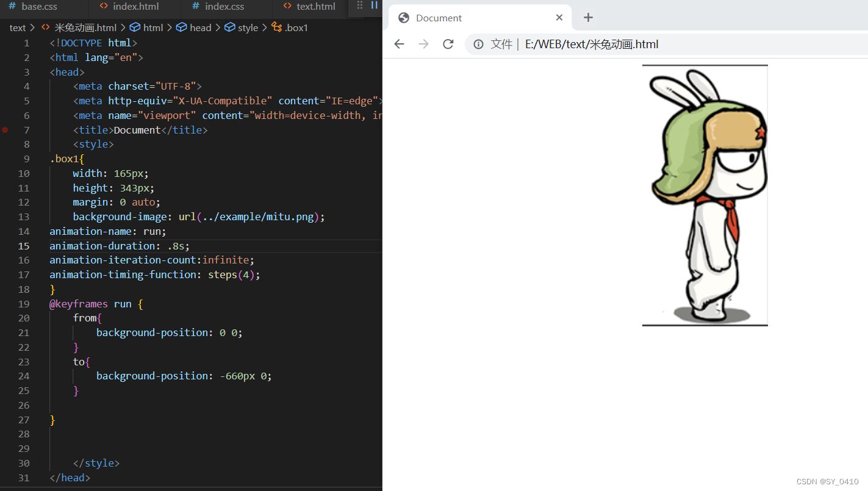Click the 'animation-name: run;' line

coord(108,231)
